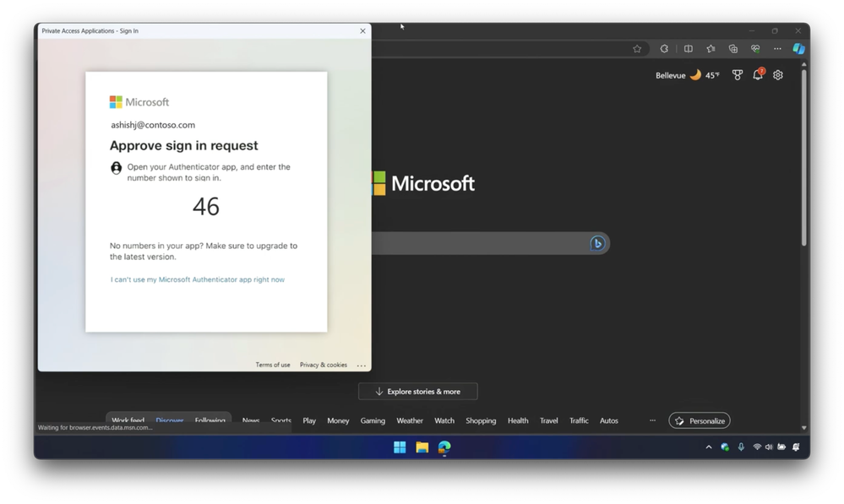Click scroll up arrow on page scrollbar
This screenshot has width=844, height=504.
(803, 64)
